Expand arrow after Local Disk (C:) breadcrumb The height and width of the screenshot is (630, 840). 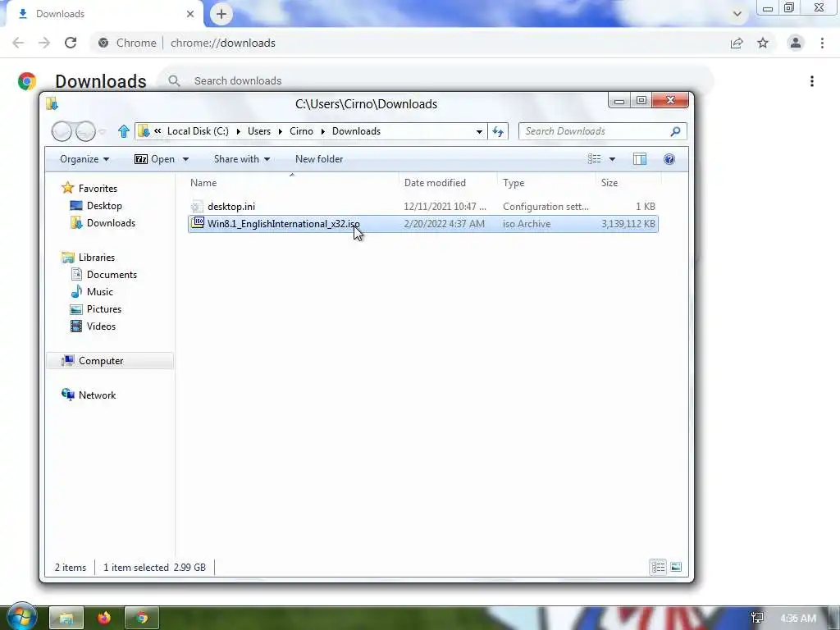coord(238,131)
